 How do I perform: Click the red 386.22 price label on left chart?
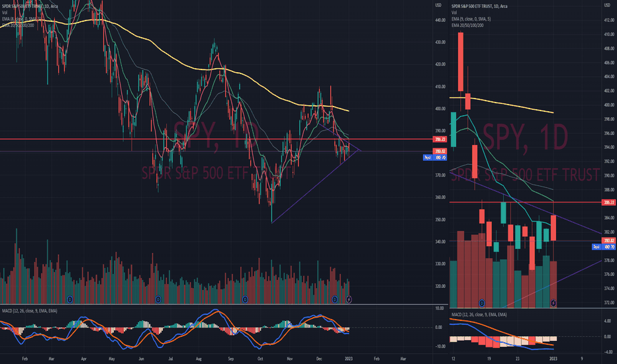tap(440, 139)
